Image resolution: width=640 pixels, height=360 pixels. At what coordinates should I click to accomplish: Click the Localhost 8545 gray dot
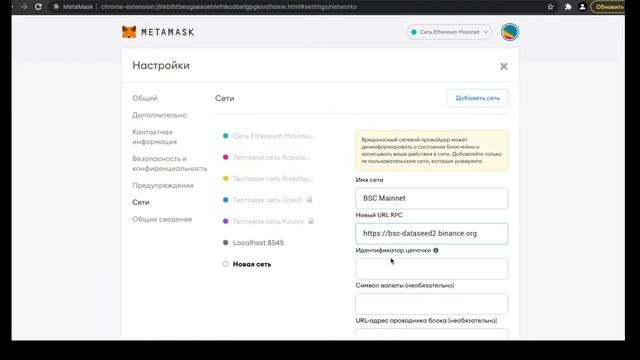coord(225,242)
